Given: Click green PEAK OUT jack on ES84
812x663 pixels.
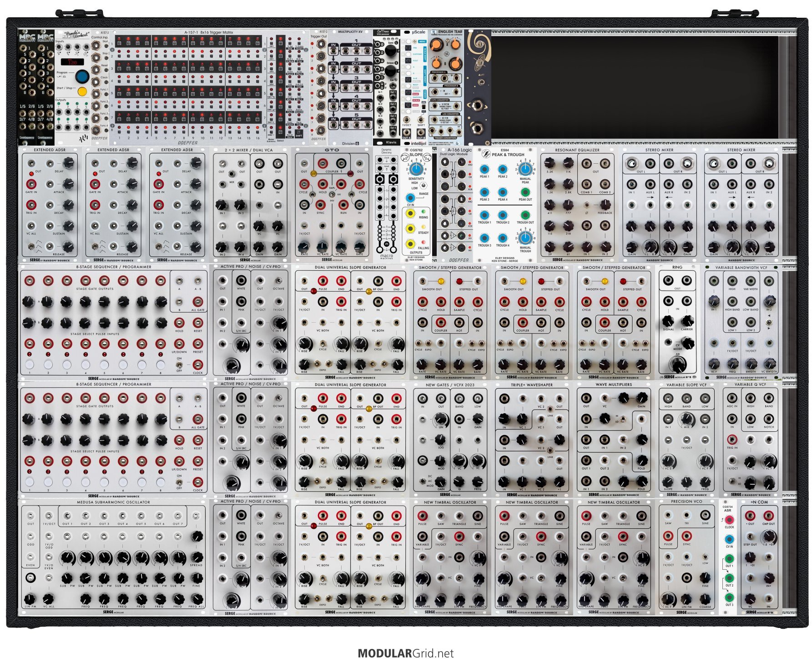Looking at the screenshot, I should click(525, 192).
